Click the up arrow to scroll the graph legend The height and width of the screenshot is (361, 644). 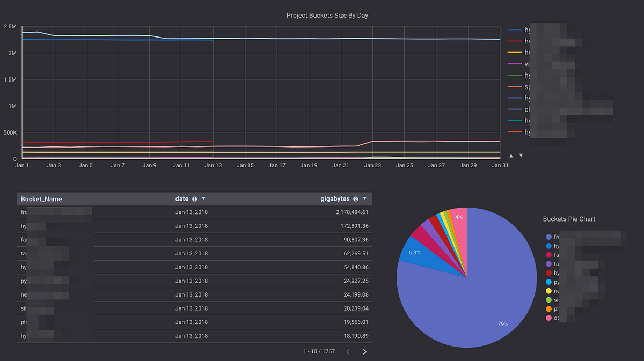tap(511, 155)
